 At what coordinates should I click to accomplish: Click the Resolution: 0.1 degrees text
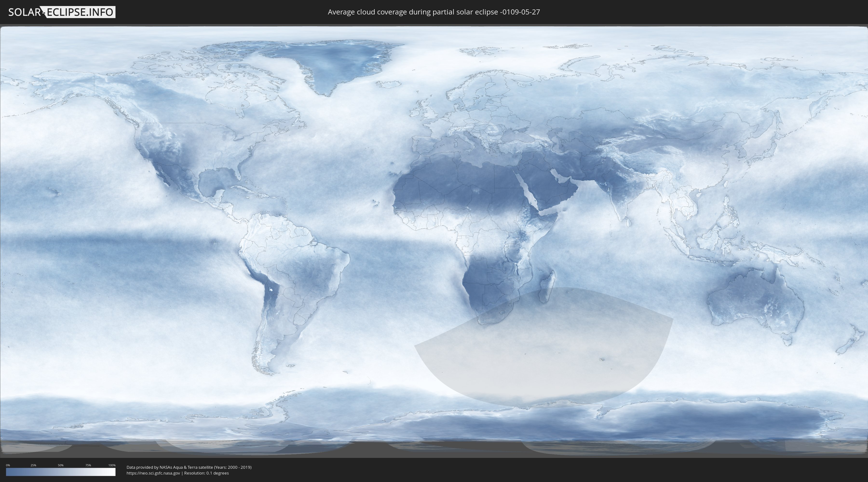pyautogui.click(x=206, y=473)
